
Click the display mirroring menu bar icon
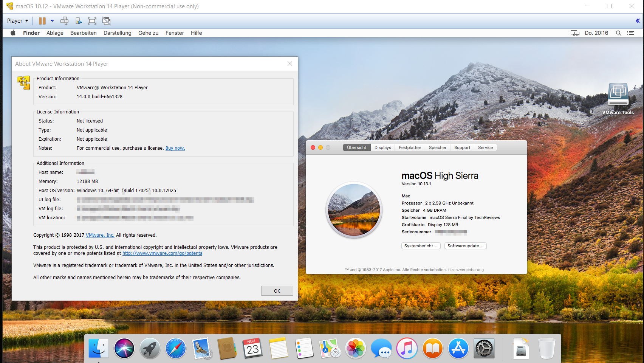click(x=575, y=33)
